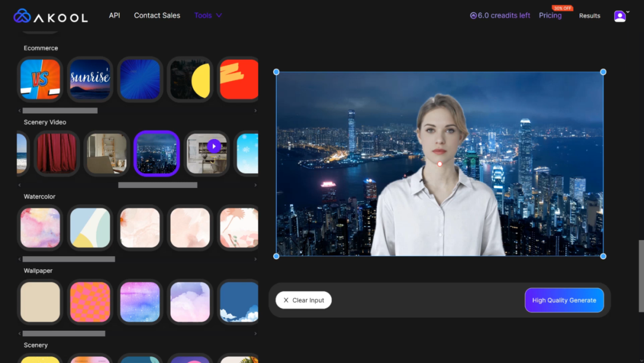This screenshot has height=363, width=644.
Task: Open the API page
Action: tap(114, 16)
